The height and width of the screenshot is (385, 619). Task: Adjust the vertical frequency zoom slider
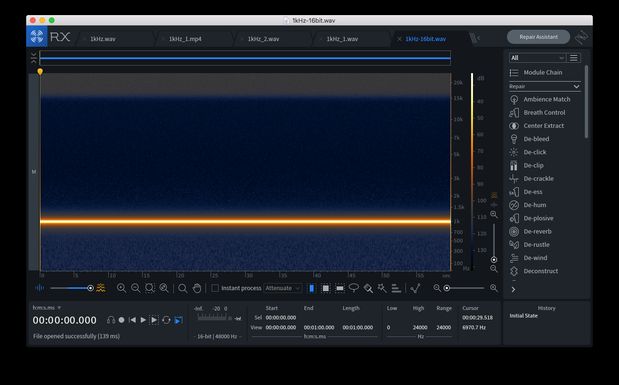493,259
